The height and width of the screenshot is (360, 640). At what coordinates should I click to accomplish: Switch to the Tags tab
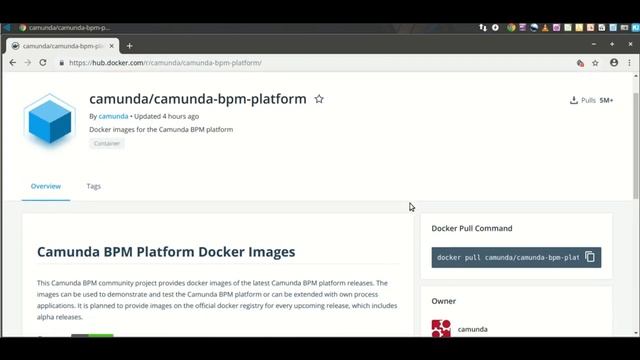[x=93, y=186]
